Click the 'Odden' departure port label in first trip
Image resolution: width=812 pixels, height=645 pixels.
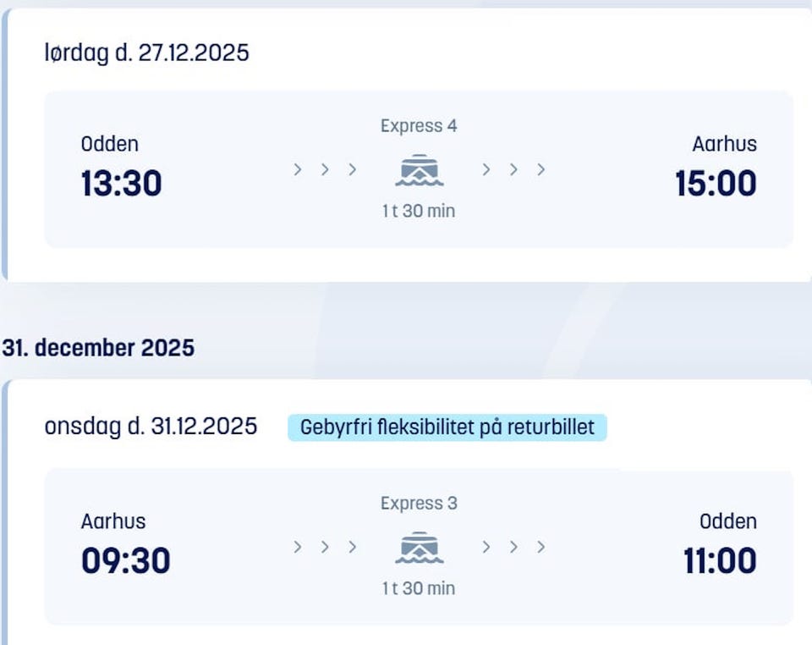pyautogui.click(x=109, y=144)
